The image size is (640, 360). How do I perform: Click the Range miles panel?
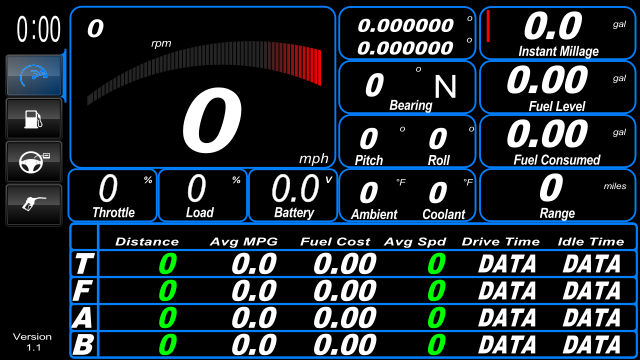coord(558,196)
